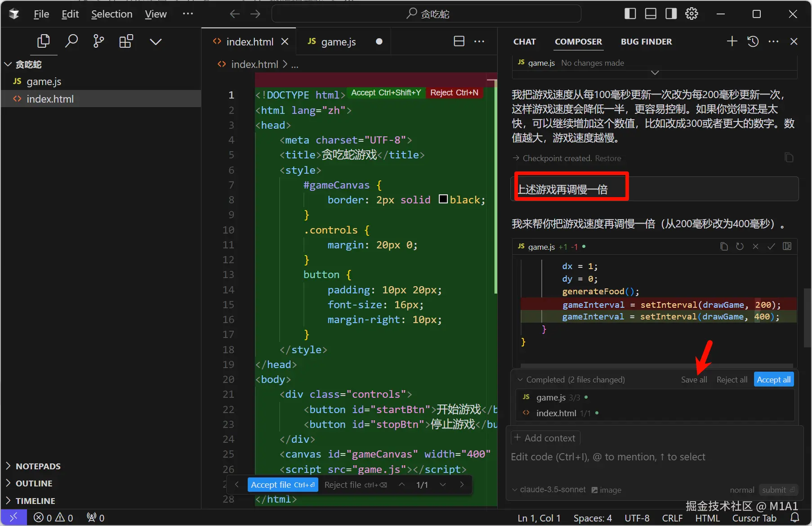
Task: Open the Extensions icon
Action: click(126, 41)
